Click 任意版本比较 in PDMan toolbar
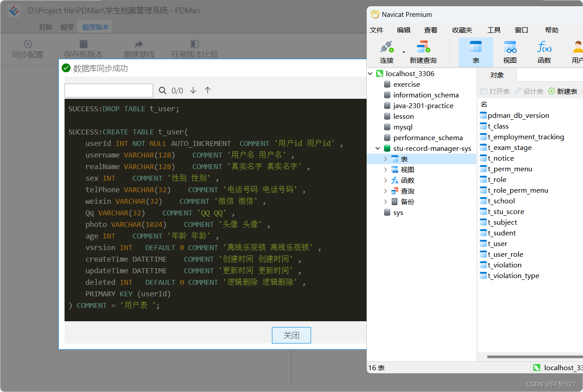 (x=194, y=49)
